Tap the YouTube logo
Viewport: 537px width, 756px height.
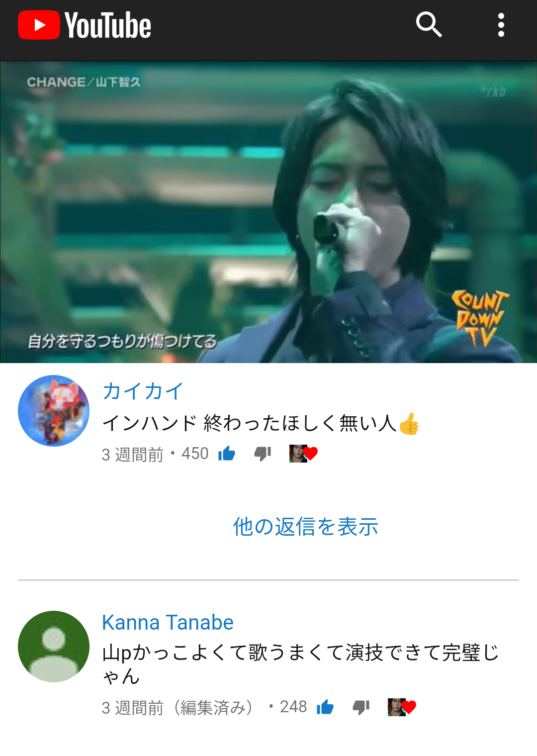[x=85, y=25]
